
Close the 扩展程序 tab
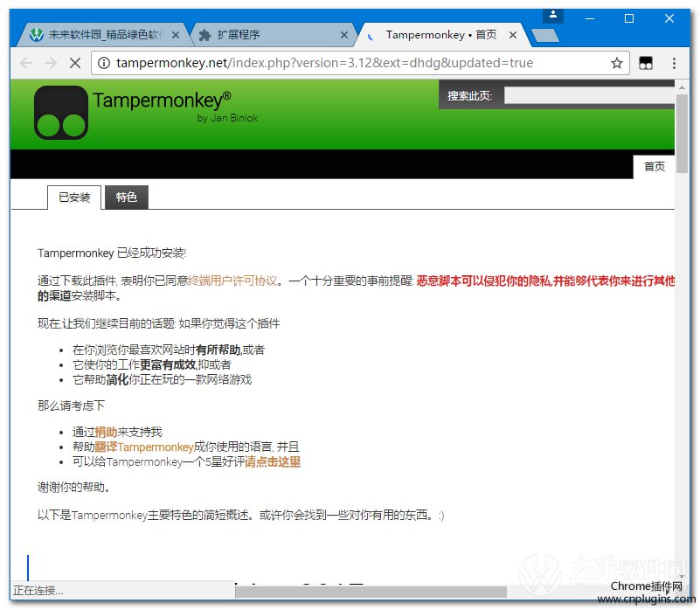tap(344, 36)
